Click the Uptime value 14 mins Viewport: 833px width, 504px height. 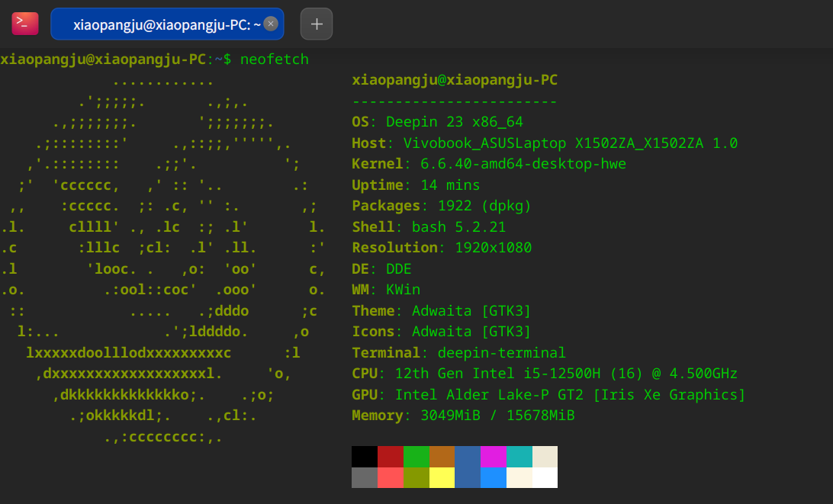click(450, 185)
